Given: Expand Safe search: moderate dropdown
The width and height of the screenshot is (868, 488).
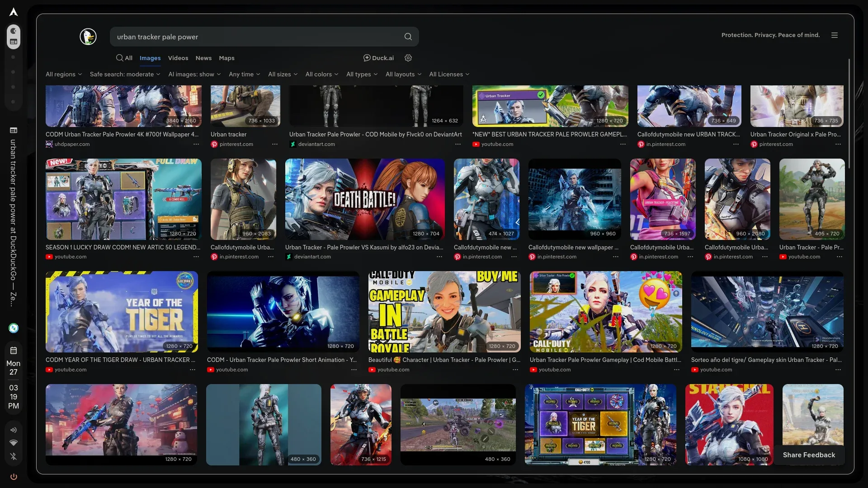Looking at the screenshot, I should 125,74.
